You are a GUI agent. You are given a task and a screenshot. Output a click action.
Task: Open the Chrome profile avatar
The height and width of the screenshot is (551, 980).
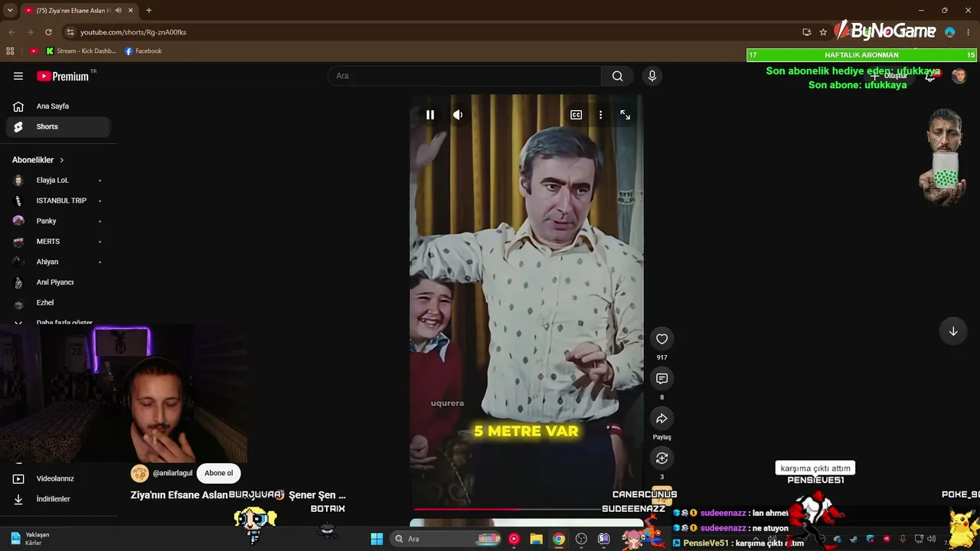[x=950, y=32]
